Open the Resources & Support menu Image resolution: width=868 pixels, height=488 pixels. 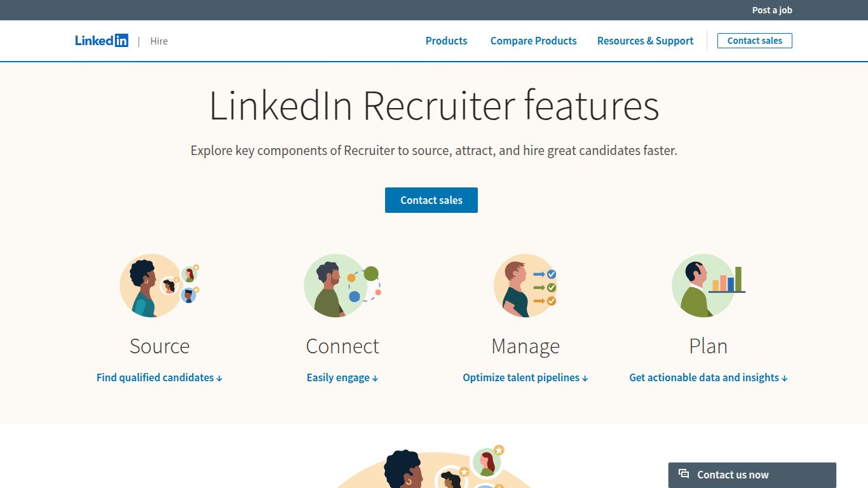645,41
